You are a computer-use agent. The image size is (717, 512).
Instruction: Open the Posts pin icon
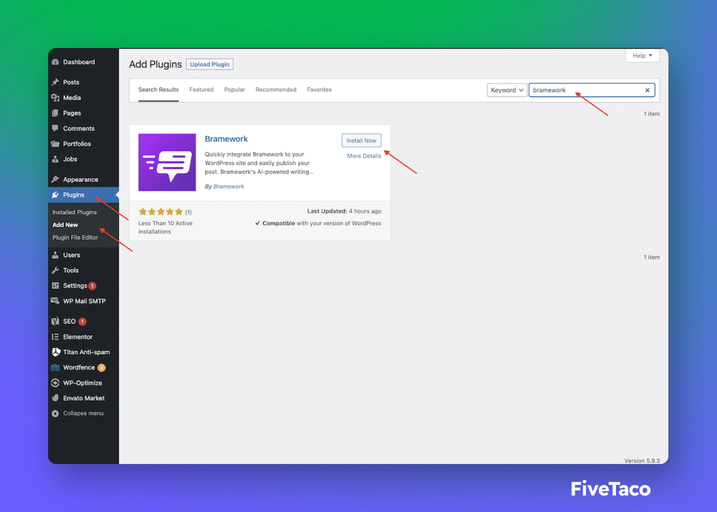tap(55, 82)
